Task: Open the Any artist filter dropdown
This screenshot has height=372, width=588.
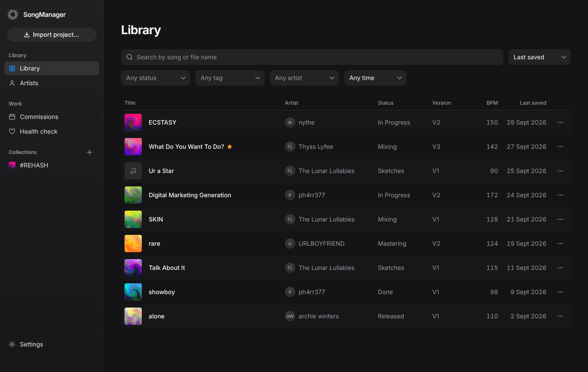Action: (304, 78)
